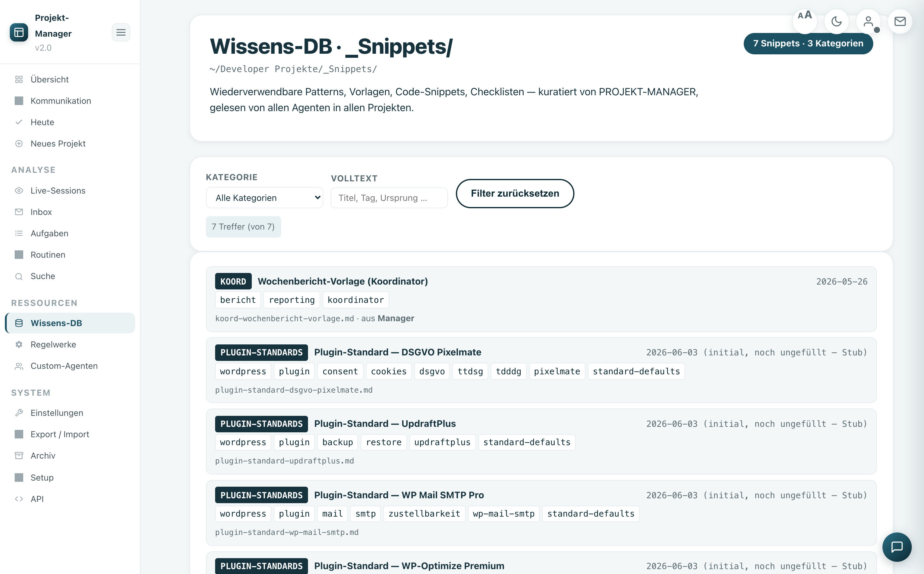This screenshot has height=574, width=924.
Task: Click the Projekt-Manager logo icon
Action: click(x=19, y=33)
